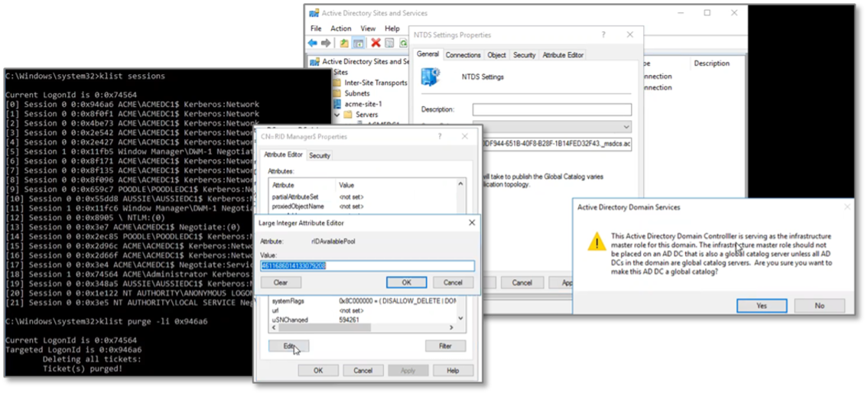Click scroll-up arrow of the Attributes list
The height and width of the screenshot is (396, 868).
tap(460, 183)
